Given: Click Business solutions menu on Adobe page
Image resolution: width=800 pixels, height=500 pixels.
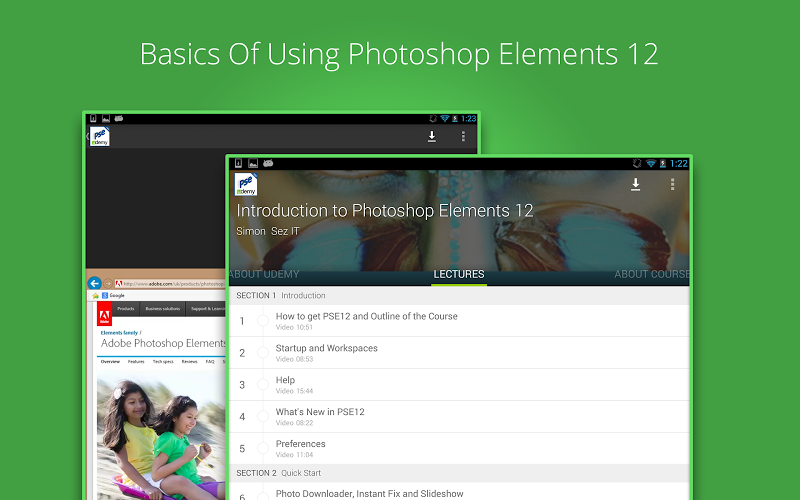Looking at the screenshot, I should 162,309.
